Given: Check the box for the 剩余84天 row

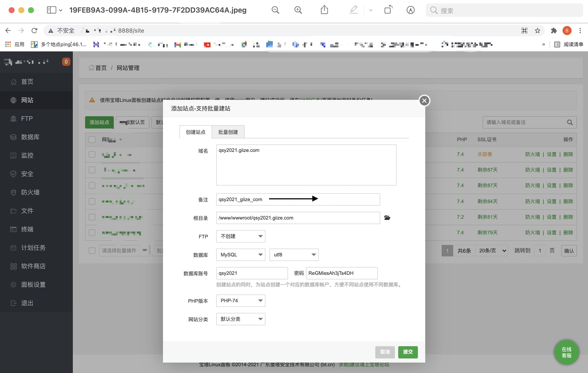Looking at the screenshot, I should (92, 202).
